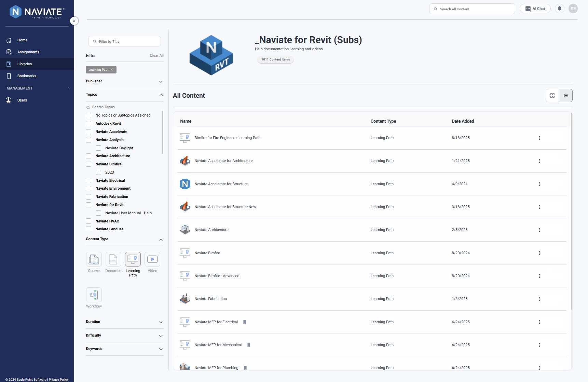Image resolution: width=588 pixels, height=382 pixels.
Task: Open the AI Chat panel
Action: (x=535, y=9)
